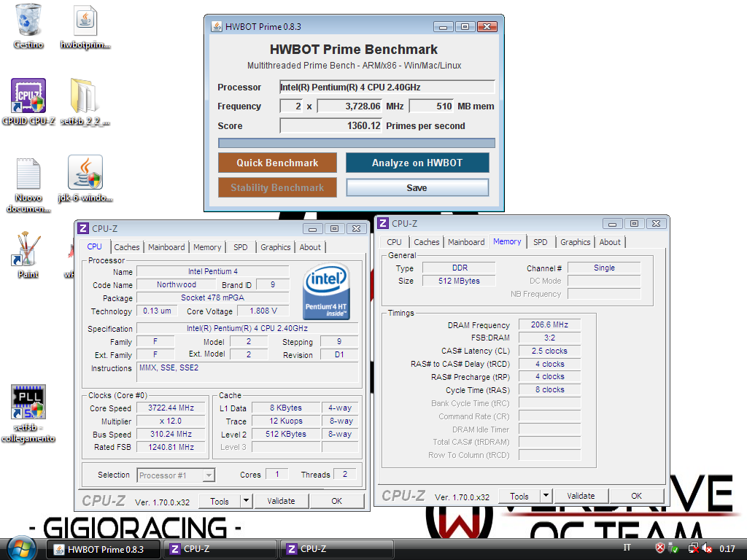
Task: Click the IT language indicator in taskbar
Action: 627,548
